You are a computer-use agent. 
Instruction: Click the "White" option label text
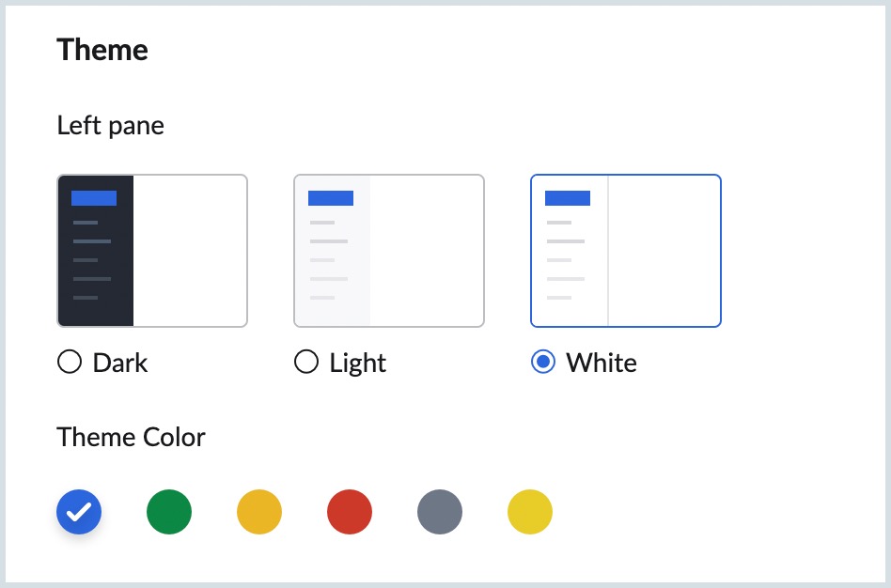click(602, 364)
